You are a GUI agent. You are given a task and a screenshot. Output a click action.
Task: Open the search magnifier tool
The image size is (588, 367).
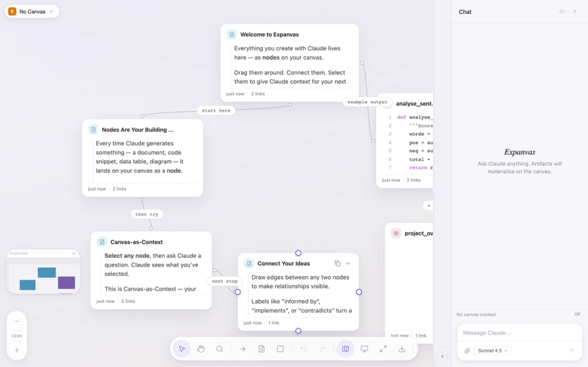tap(220, 349)
